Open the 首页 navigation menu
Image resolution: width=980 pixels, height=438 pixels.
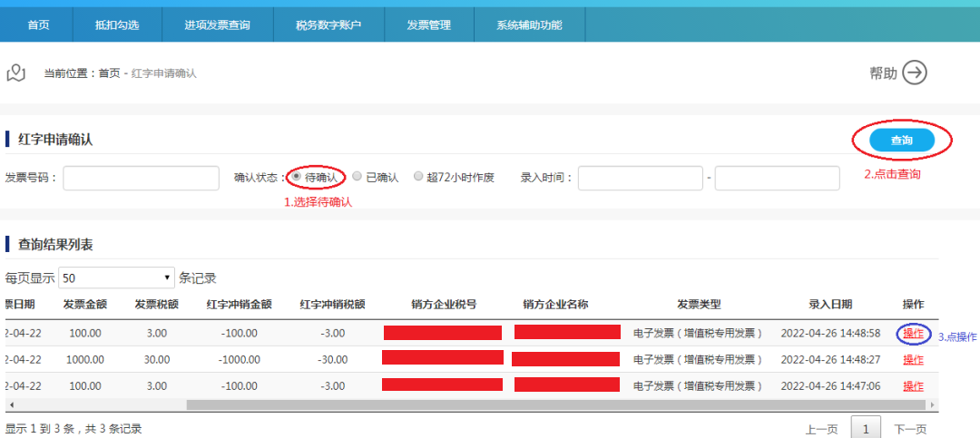click(x=38, y=24)
